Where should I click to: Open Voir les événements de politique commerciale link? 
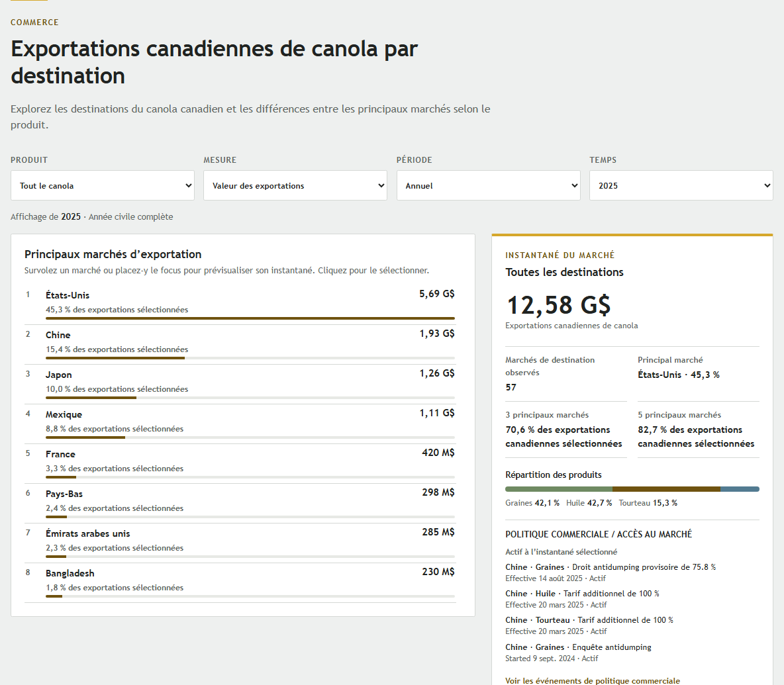click(x=593, y=680)
